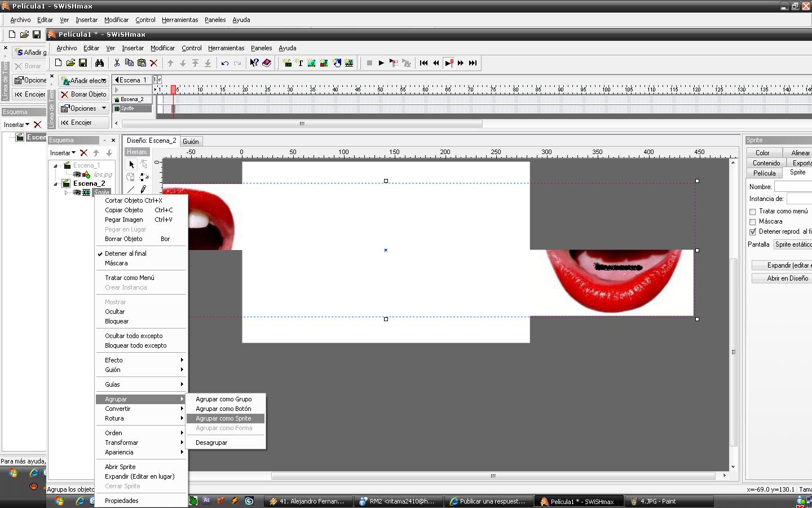Screen dimensions: 812x508
Task: Toggle eye visibility for lips.jpg
Action: [x=77, y=174]
